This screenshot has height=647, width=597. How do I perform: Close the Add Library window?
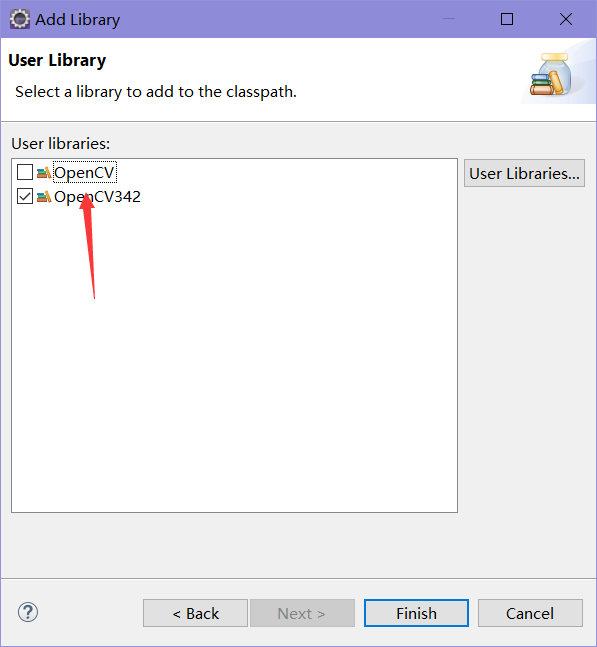(x=566, y=19)
